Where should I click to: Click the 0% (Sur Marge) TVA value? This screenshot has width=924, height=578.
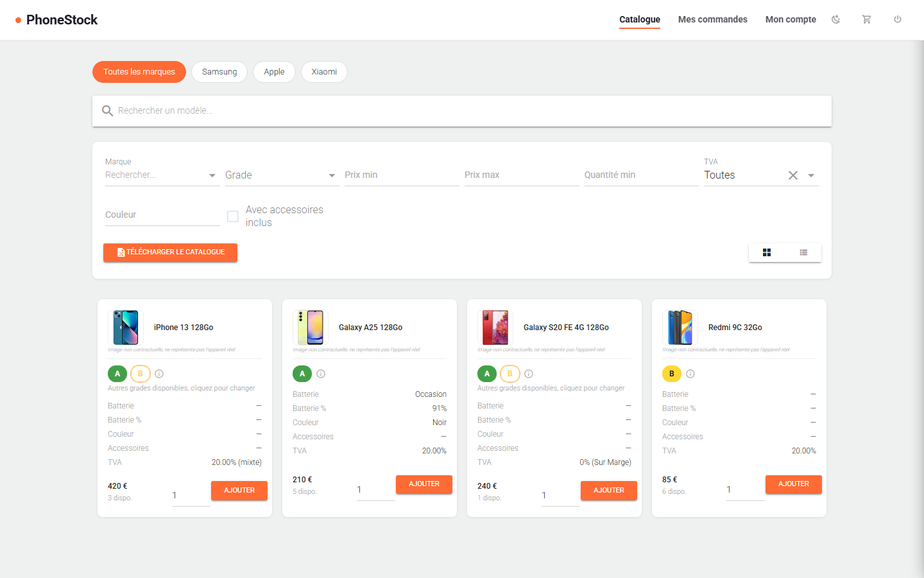pyautogui.click(x=605, y=462)
